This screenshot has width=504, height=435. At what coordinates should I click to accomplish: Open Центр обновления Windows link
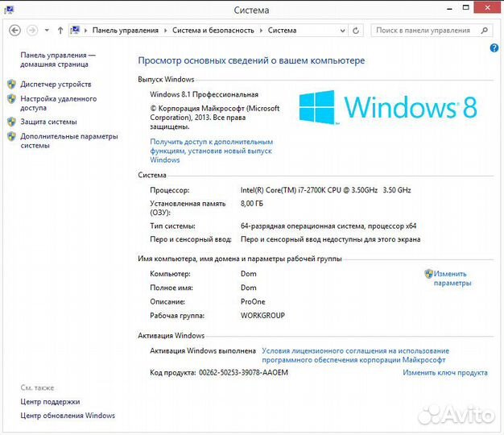pyautogui.click(x=68, y=416)
